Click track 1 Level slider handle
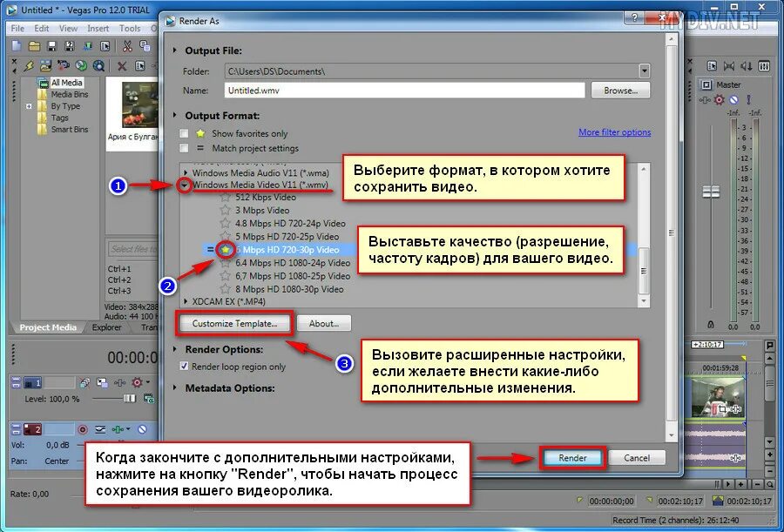 [130, 399]
